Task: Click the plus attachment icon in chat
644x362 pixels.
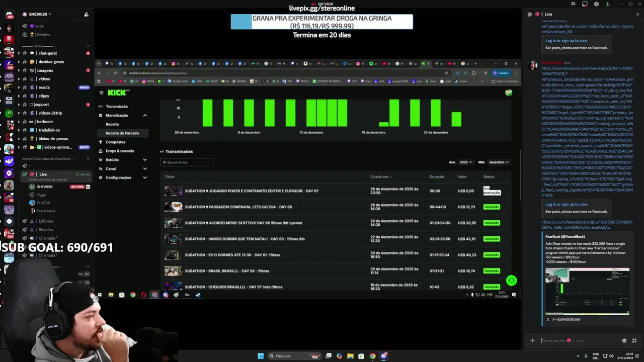Action: tap(532, 340)
